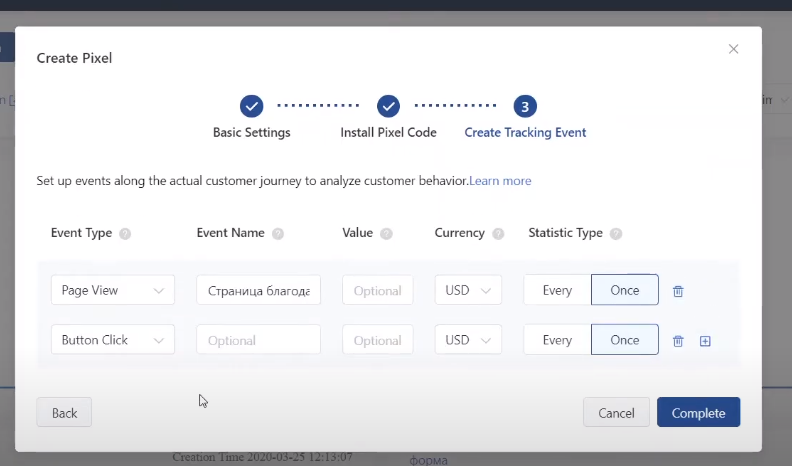Delete the Page View event row
This screenshot has width=792, height=466.
point(678,291)
